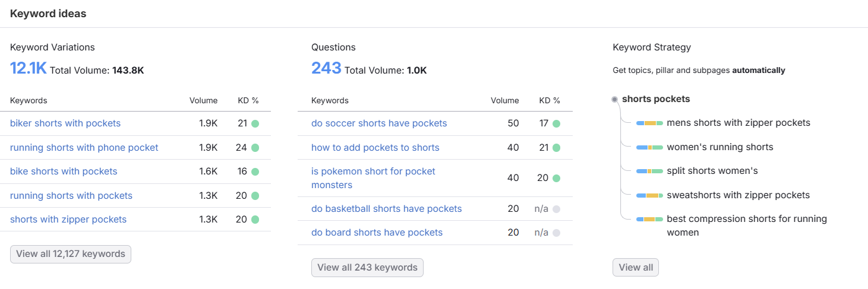Click KD % header in Keyword Variations table
868x289 pixels.
click(248, 101)
